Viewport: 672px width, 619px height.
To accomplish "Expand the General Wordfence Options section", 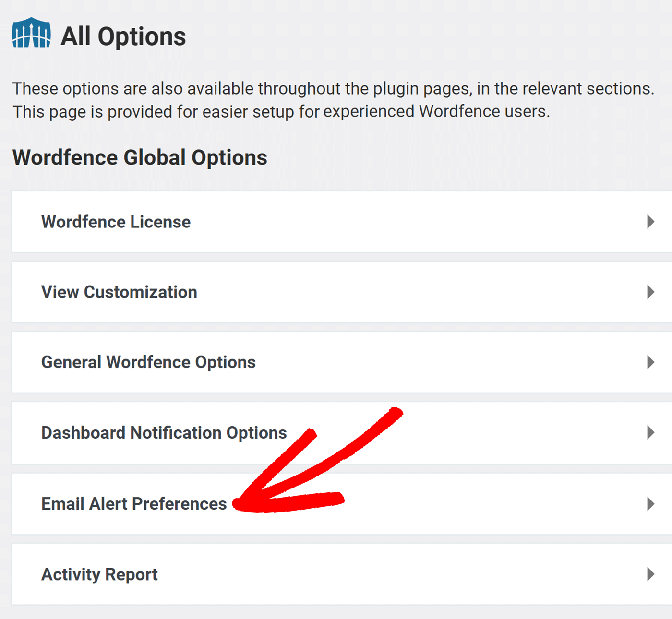I will click(x=336, y=362).
